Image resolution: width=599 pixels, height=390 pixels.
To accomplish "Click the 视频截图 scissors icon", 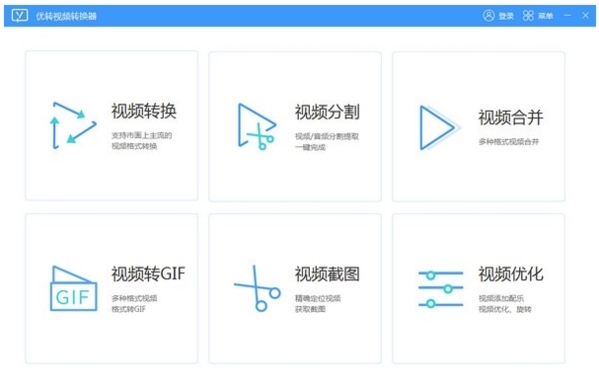I will pos(257,288).
